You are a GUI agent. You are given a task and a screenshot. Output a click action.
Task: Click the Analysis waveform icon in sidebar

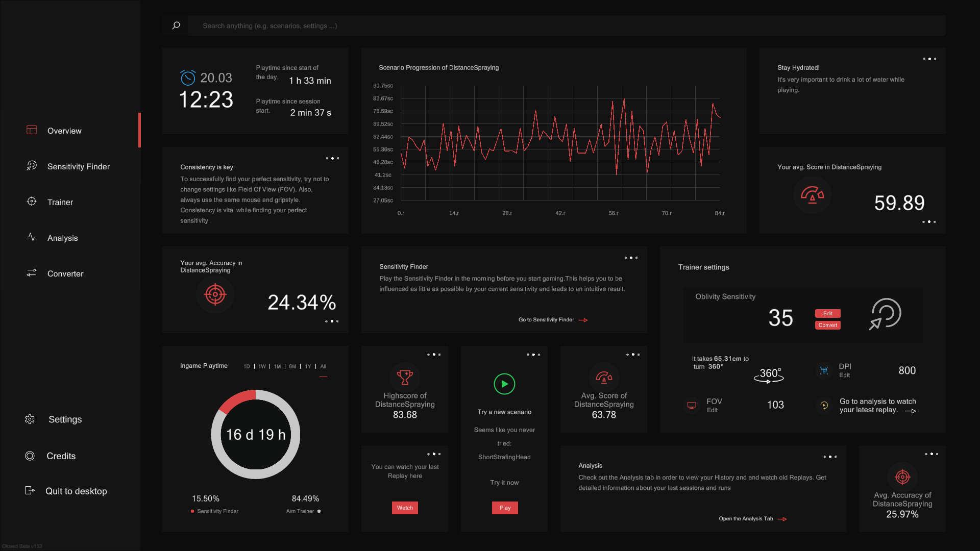pos(31,237)
